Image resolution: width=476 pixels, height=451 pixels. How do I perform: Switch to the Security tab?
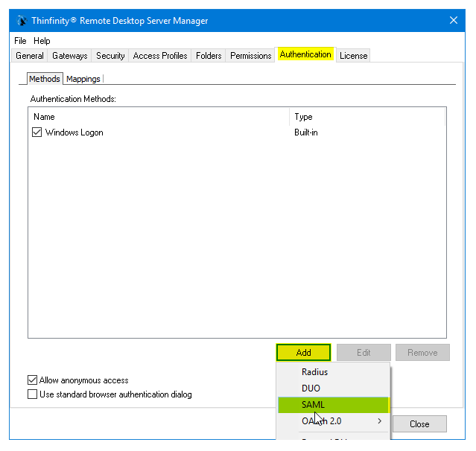click(x=110, y=56)
